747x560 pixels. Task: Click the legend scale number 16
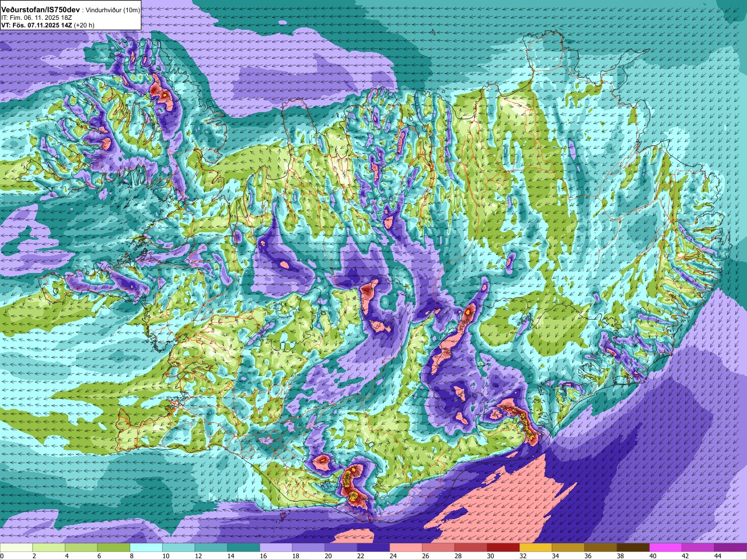pos(263,556)
